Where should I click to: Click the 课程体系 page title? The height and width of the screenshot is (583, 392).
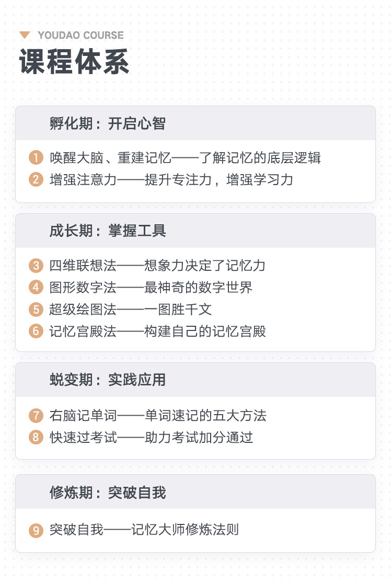point(74,62)
